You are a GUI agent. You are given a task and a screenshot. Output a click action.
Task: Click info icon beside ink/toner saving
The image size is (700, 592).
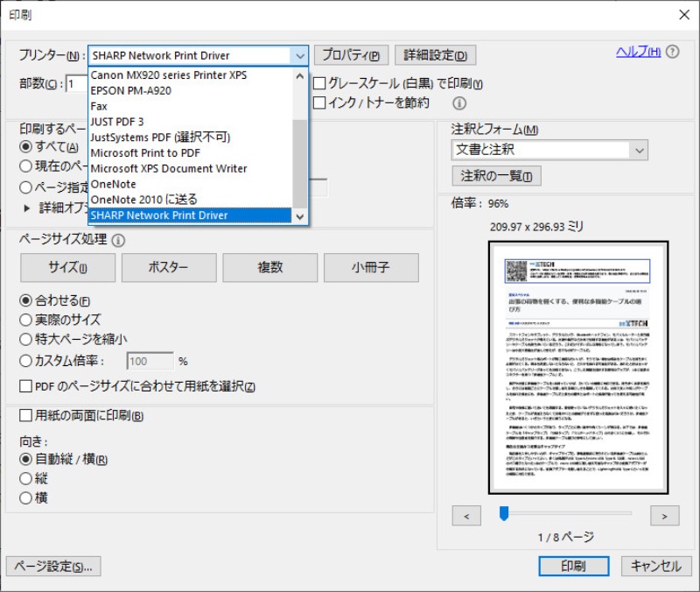459,103
